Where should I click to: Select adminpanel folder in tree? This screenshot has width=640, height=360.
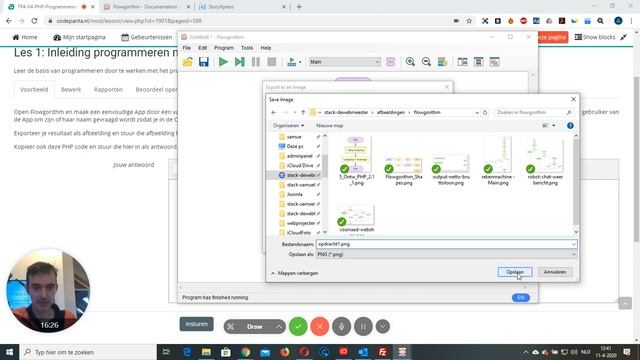click(299, 156)
